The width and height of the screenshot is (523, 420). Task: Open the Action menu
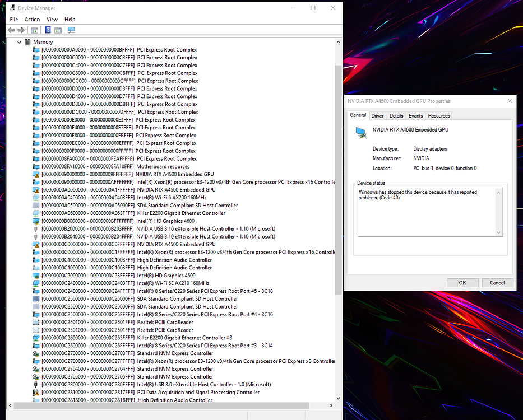(32, 19)
